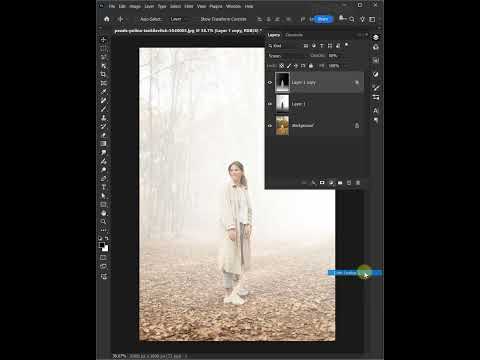The image size is (480, 360).
Task: Select the Layer 1 copy layer name
Action: (304, 82)
